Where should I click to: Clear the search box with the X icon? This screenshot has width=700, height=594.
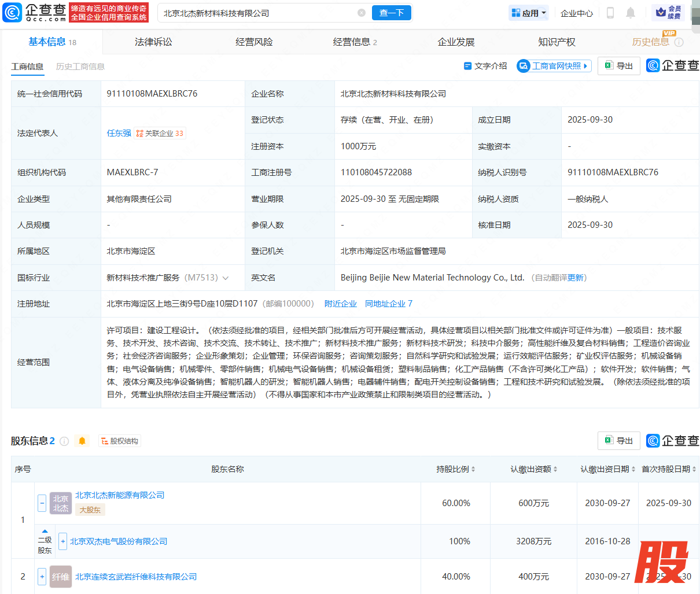click(x=362, y=13)
